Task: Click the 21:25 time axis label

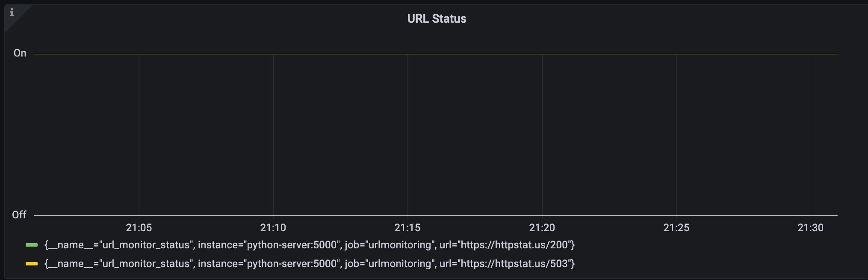Action: coord(676,228)
